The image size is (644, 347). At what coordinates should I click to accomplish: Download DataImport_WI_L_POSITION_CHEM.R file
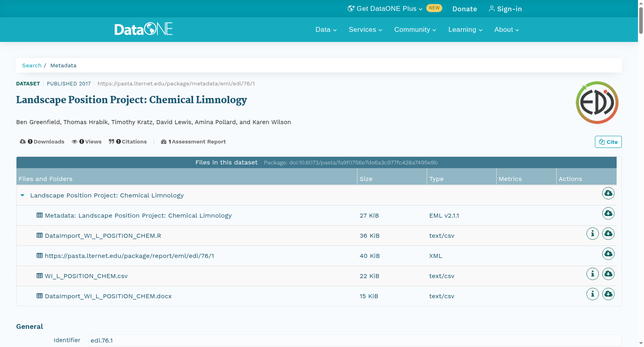608,234
